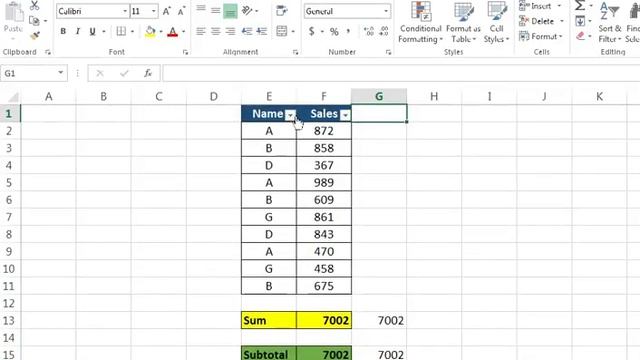
Task: Select column G header
Action: [379, 96]
